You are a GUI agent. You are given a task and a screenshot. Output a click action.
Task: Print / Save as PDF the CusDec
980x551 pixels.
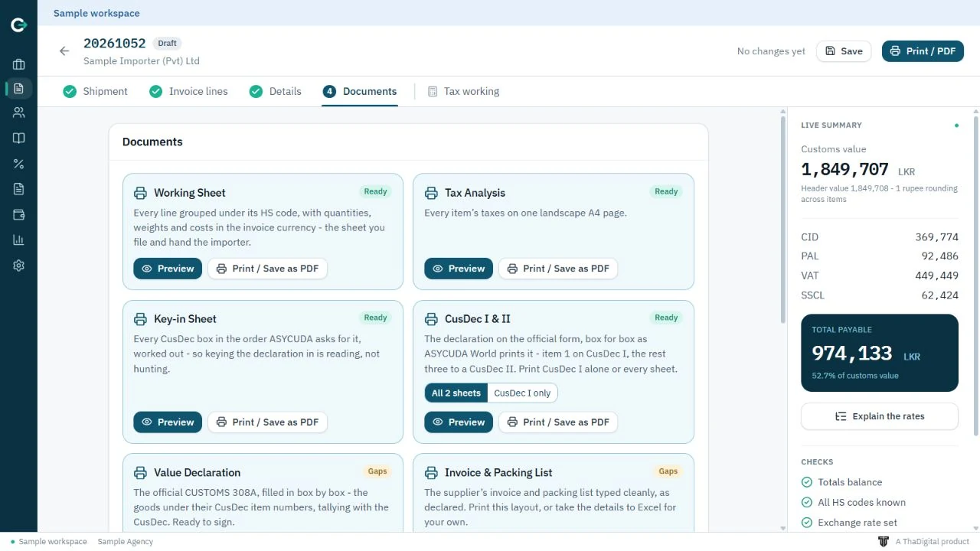(x=558, y=422)
